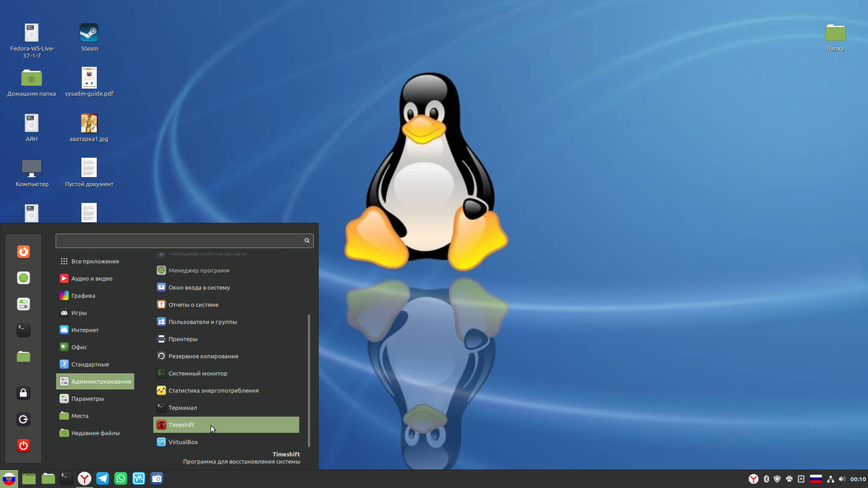Click the magnifier icon in search box
This screenshot has width=868, height=488.
tap(307, 240)
